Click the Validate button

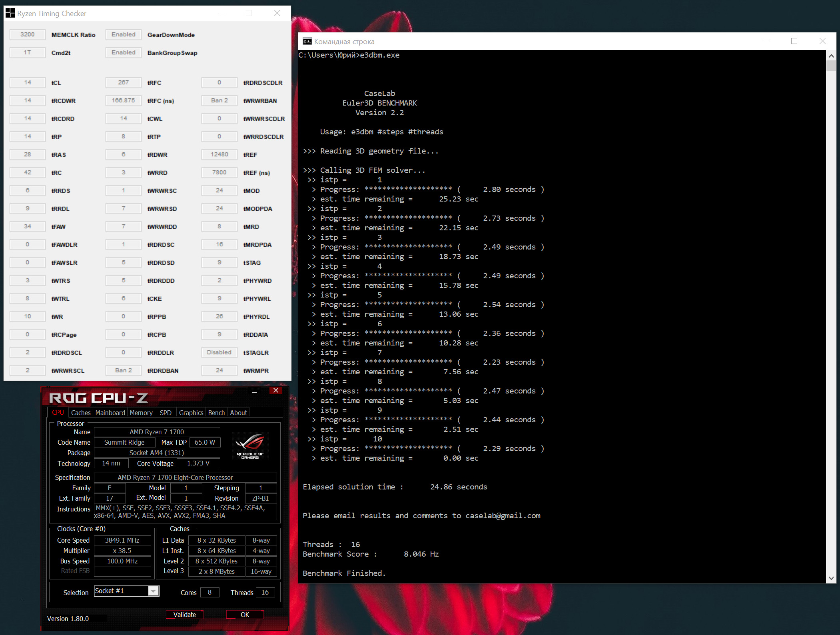click(x=185, y=615)
